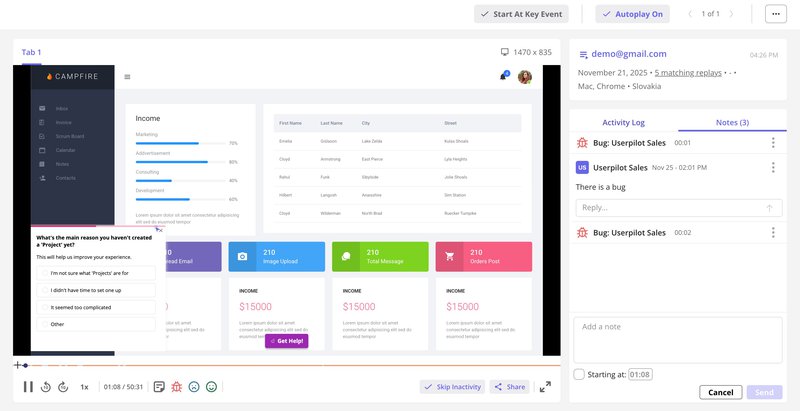Mark replay with the sad face icon
800x411 pixels.
coord(194,387)
